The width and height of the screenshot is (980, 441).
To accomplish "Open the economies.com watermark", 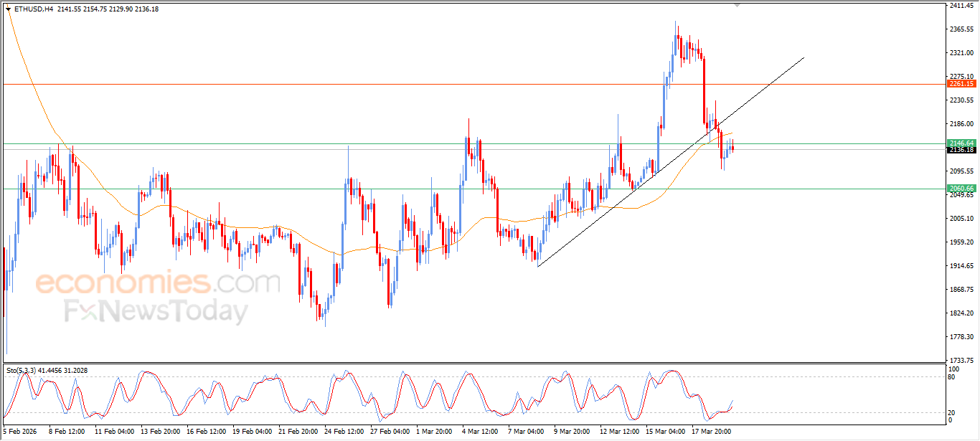I will coord(158,283).
